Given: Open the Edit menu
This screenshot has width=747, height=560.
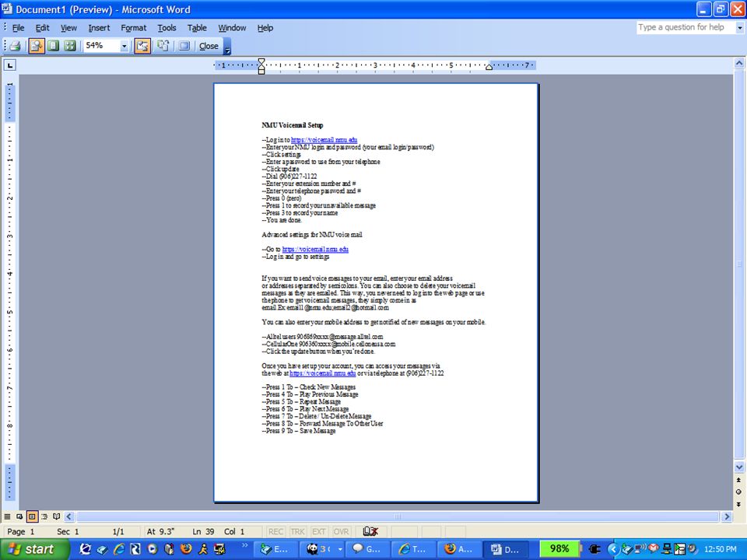Looking at the screenshot, I should [42, 28].
